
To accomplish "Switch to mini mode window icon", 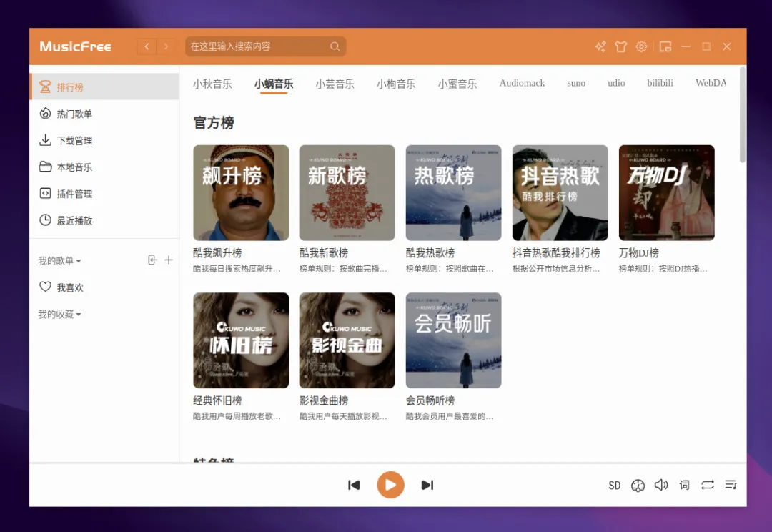I will 665,46.
